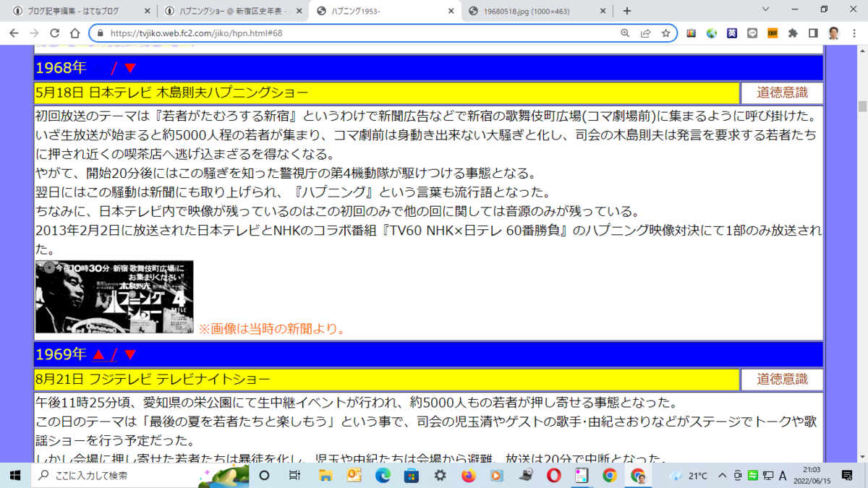The width and height of the screenshot is (868, 488).
Task: Click the globe extension icon
Action: click(x=712, y=33)
